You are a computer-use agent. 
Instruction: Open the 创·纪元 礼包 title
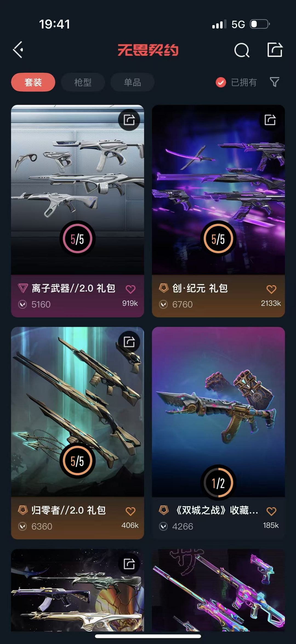[x=200, y=288]
